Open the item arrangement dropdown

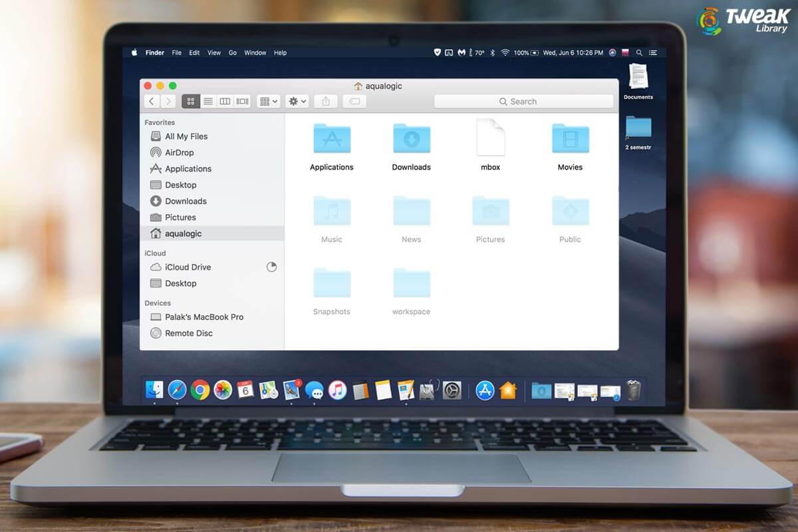[x=268, y=101]
